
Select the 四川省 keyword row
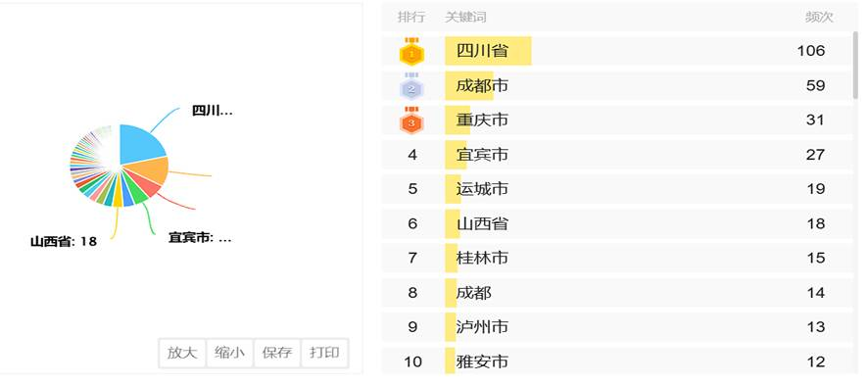point(617,52)
